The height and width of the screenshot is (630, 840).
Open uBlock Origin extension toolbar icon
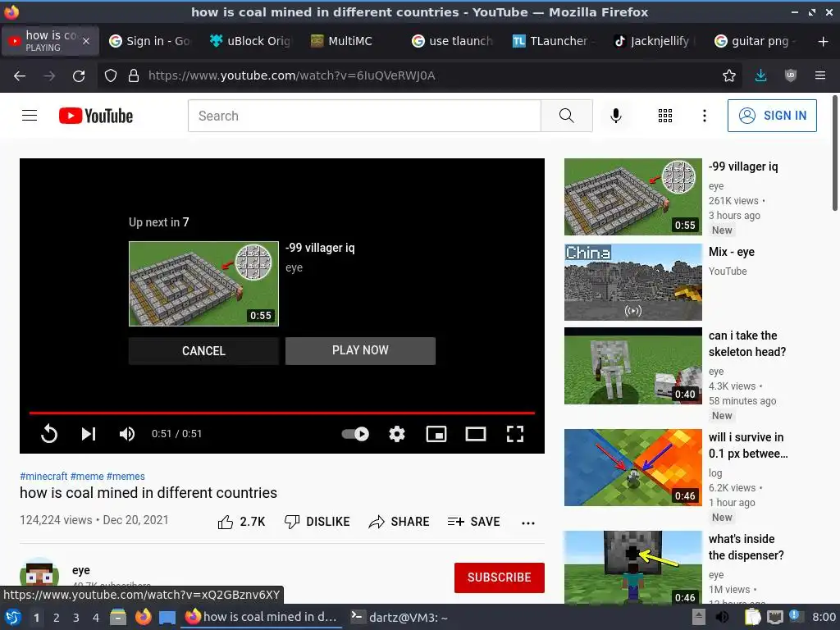[790, 75]
